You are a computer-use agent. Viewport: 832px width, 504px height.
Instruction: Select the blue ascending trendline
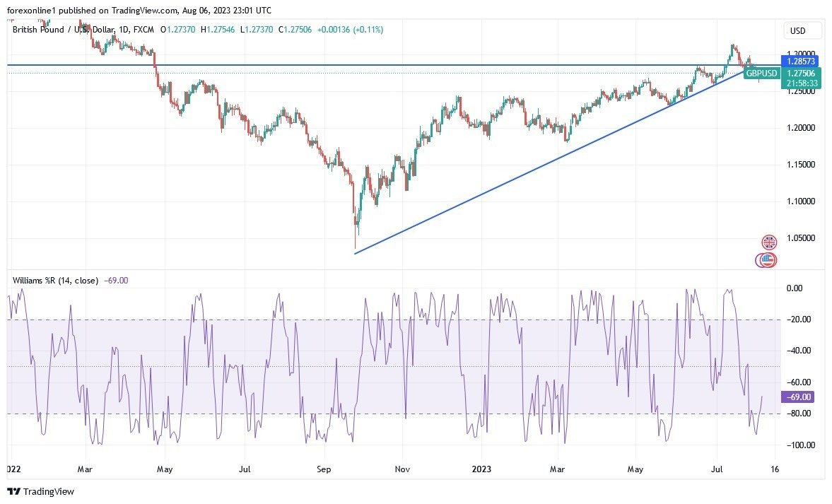(x=537, y=165)
